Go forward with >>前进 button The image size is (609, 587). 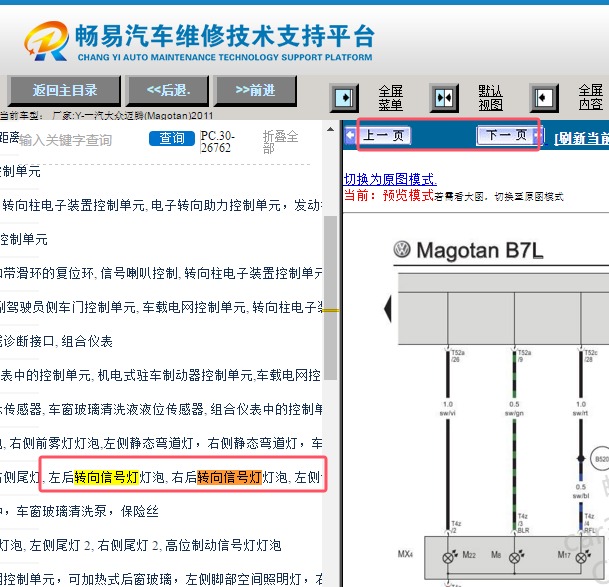[255, 91]
